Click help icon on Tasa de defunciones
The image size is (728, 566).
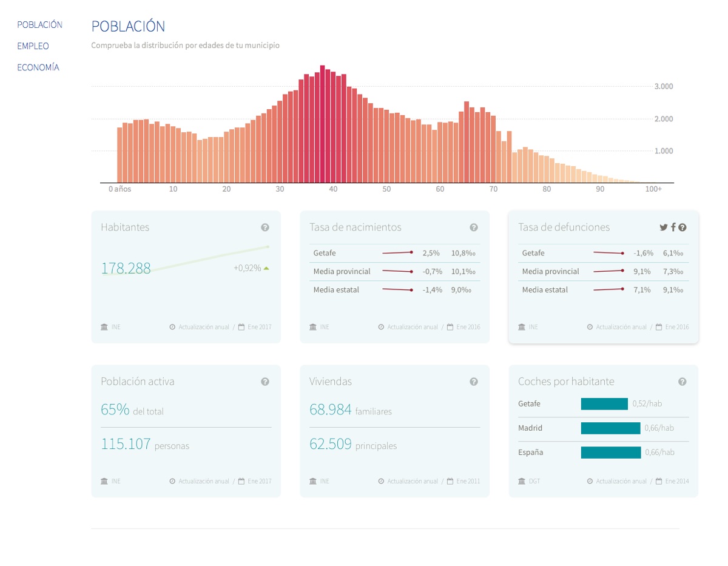(x=682, y=227)
